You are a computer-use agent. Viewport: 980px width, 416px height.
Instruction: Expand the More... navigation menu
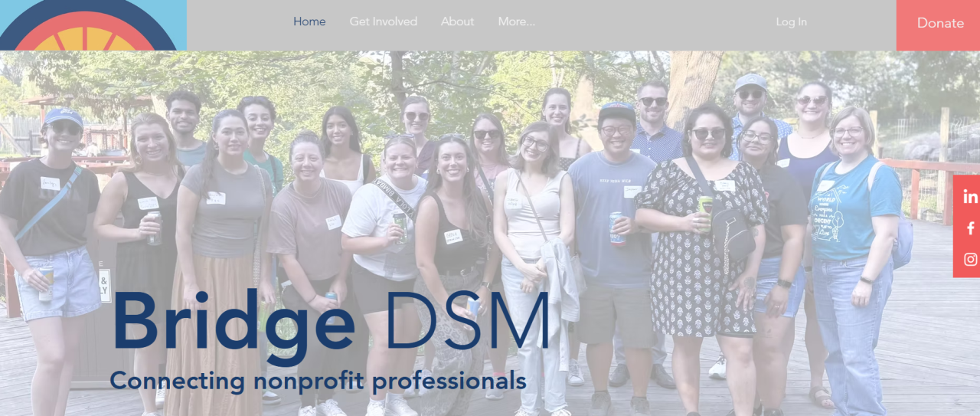pos(517,21)
